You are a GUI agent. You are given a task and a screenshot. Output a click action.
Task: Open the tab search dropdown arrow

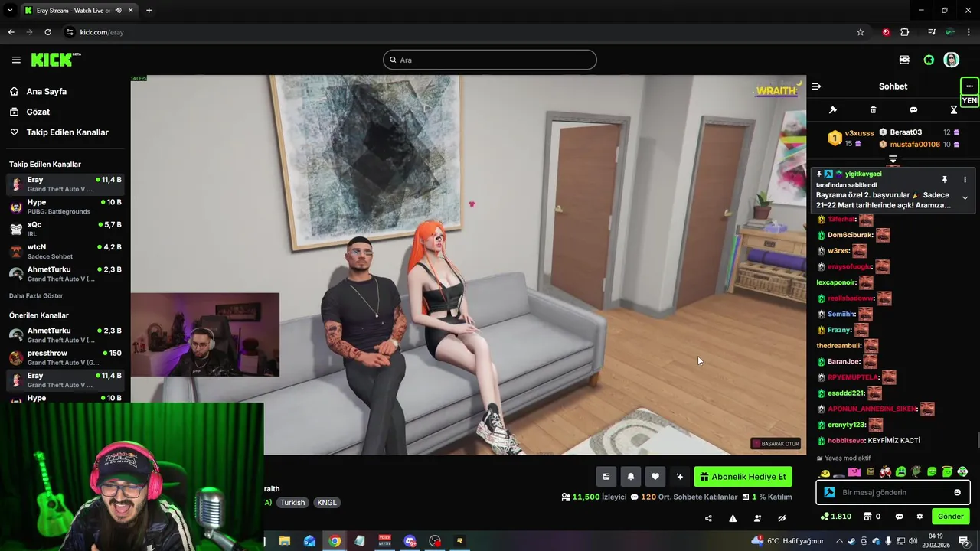tap(10, 11)
